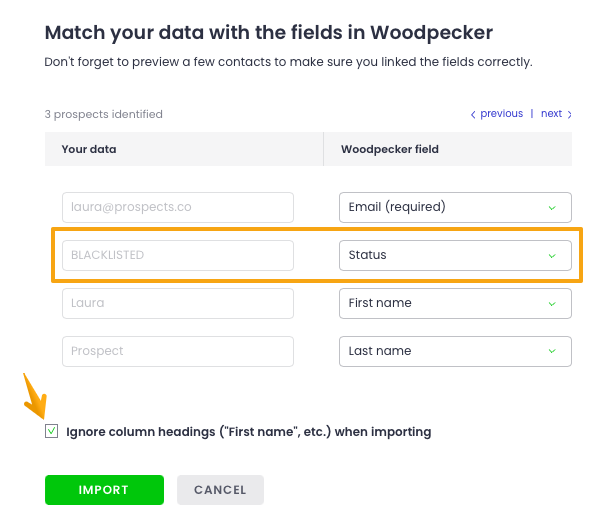Click the chevron in the Last name dropdown
The width and height of the screenshot is (601, 530).
click(x=552, y=351)
